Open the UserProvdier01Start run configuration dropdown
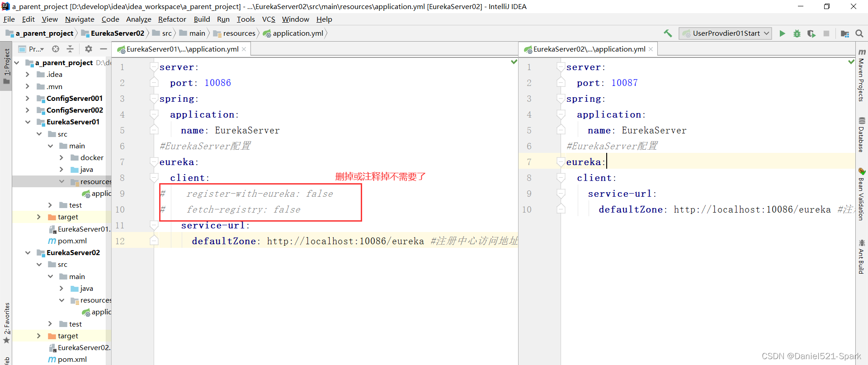868x365 pixels. [x=725, y=33]
